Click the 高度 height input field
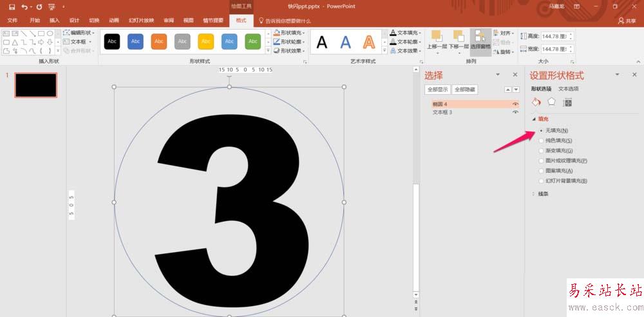The width and height of the screenshot is (644, 317). pos(554,37)
